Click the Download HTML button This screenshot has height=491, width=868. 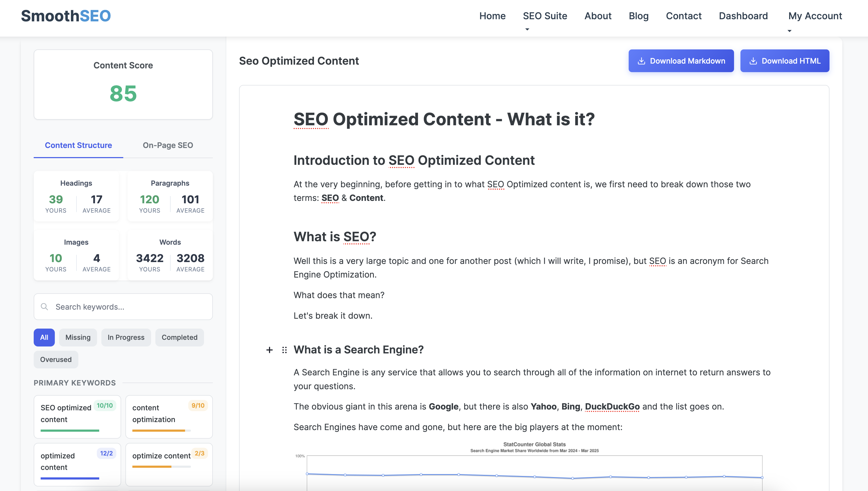pyautogui.click(x=785, y=61)
